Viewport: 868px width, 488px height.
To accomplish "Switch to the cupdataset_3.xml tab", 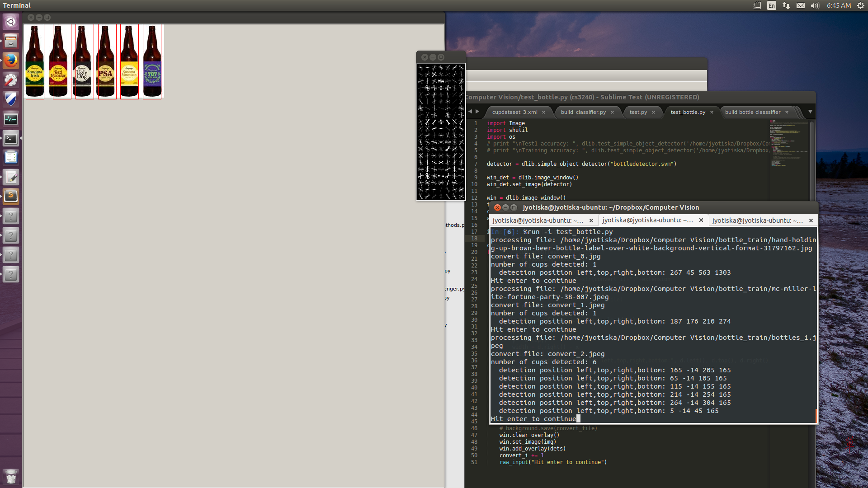I will pyautogui.click(x=514, y=112).
